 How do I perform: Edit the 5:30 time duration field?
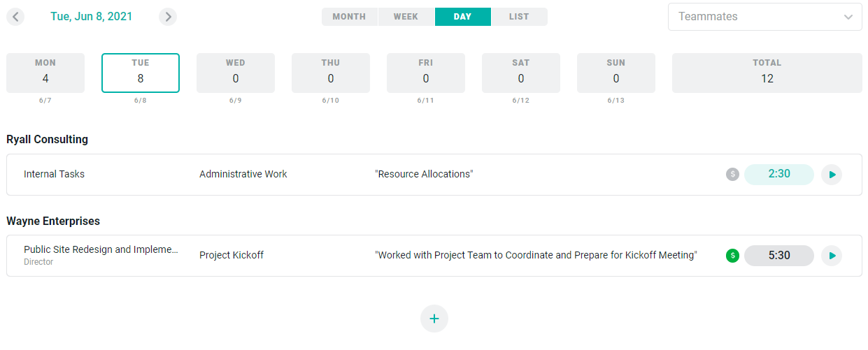pos(779,256)
